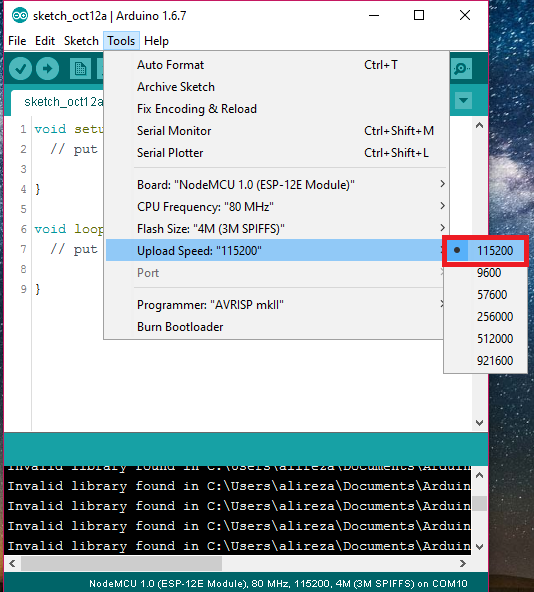Select 115200 upload speed option
The image size is (534, 592).
click(x=486, y=251)
